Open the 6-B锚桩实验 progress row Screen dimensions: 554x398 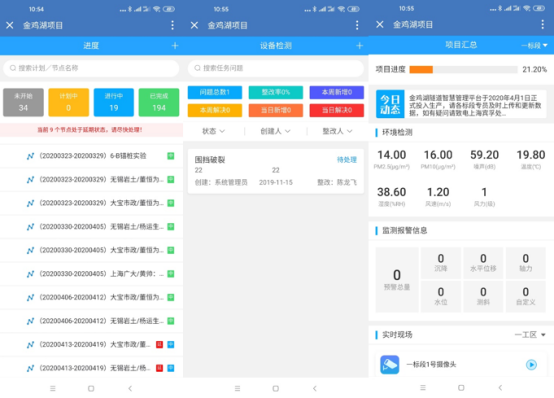91,156
